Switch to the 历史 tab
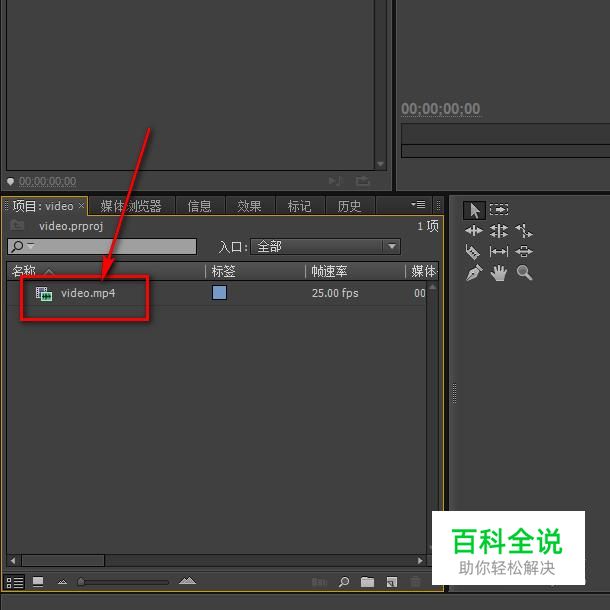The width and height of the screenshot is (610, 610). pyautogui.click(x=349, y=206)
